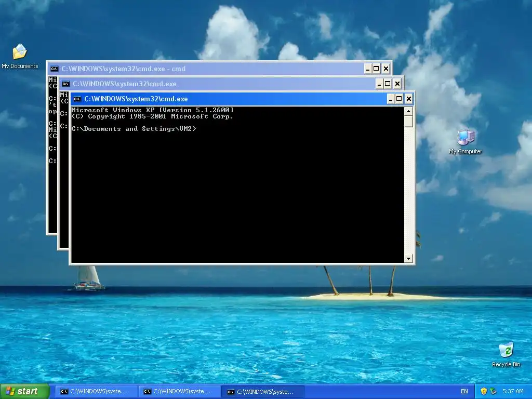Click the front console scrollbar down arrow

click(x=408, y=259)
